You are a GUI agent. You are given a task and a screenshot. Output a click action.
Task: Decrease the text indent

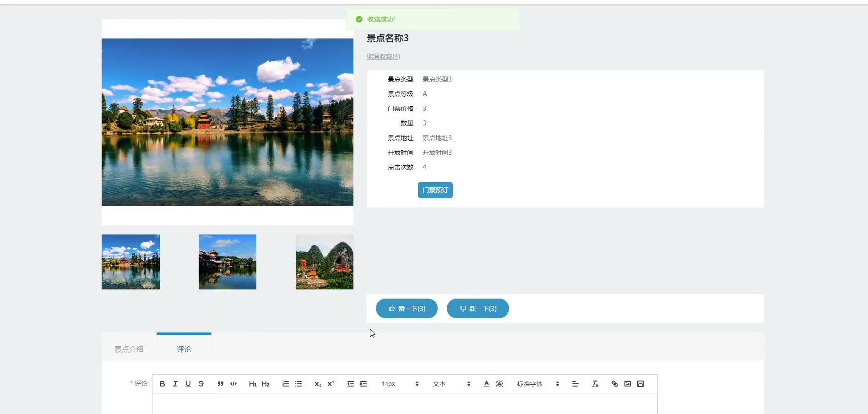pyautogui.click(x=351, y=384)
